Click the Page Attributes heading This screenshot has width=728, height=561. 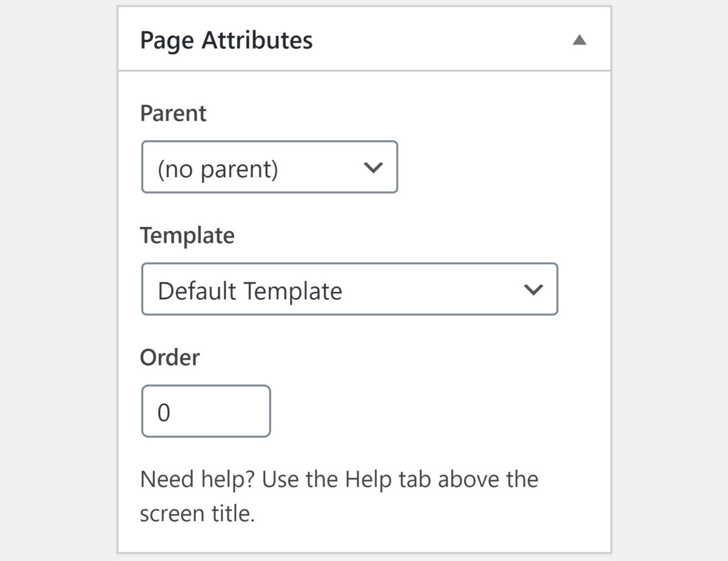(227, 39)
